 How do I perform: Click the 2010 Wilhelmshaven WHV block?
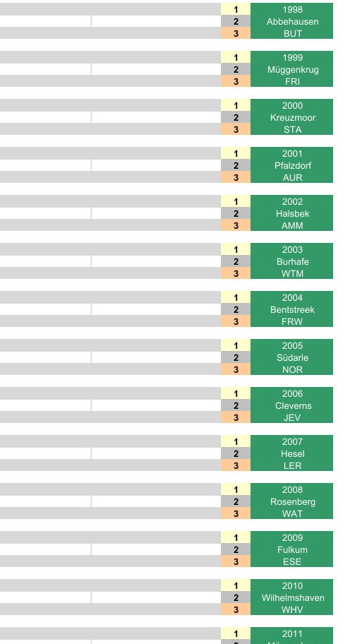click(291, 597)
